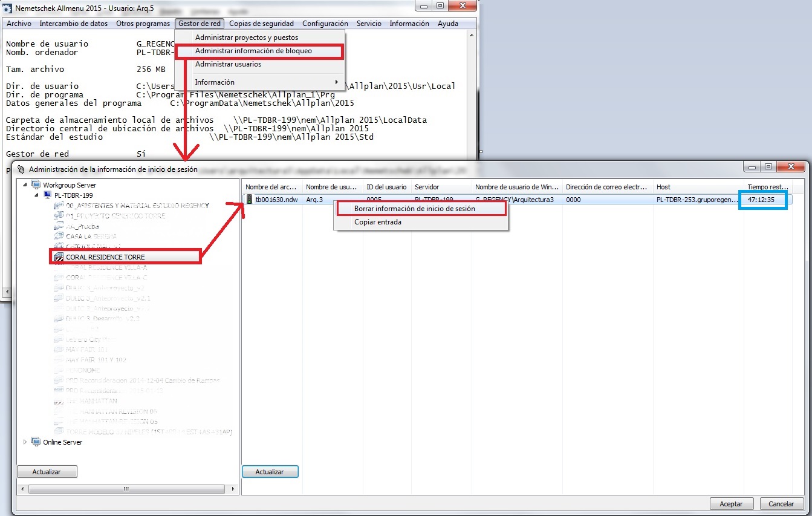Click the tree horizontal scrollbar right arrow
This screenshot has width=812, height=516.
[x=233, y=488]
